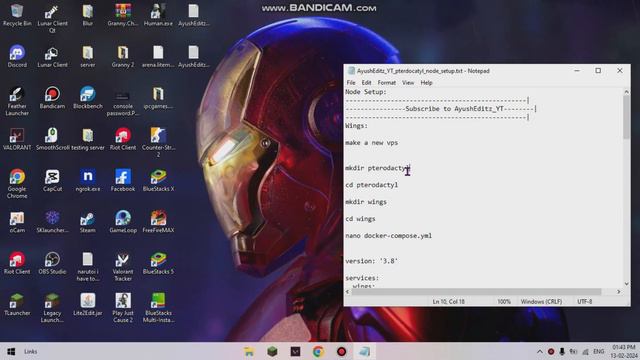Click the scroll down arrow in Notepad
The width and height of the screenshot is (640, 360).
point(626,284)
